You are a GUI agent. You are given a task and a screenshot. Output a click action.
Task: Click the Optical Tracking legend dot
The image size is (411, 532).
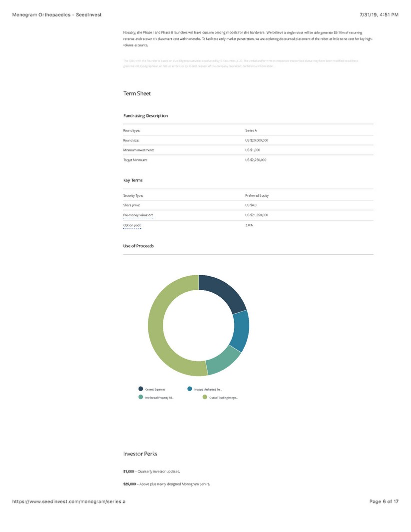point(204,398)
